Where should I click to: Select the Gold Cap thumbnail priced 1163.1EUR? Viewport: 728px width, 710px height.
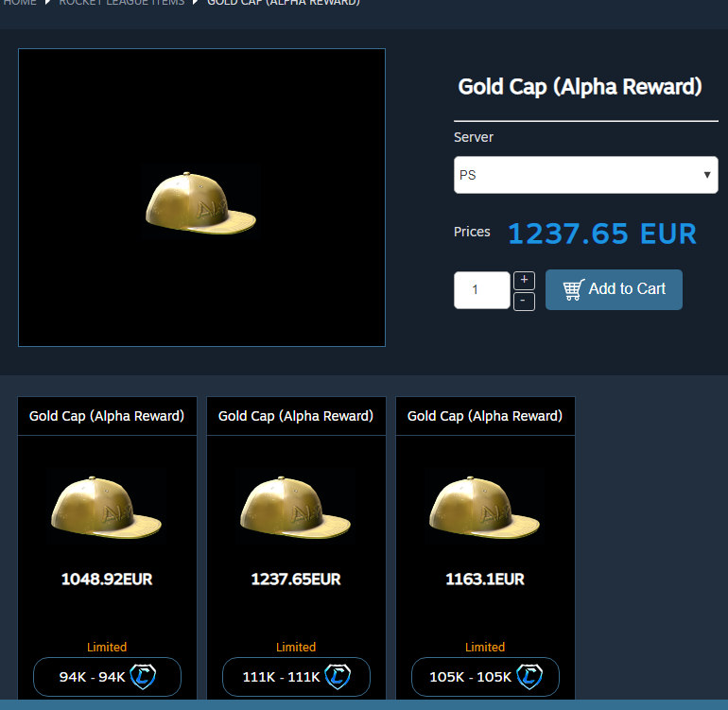tap(485, 506)
